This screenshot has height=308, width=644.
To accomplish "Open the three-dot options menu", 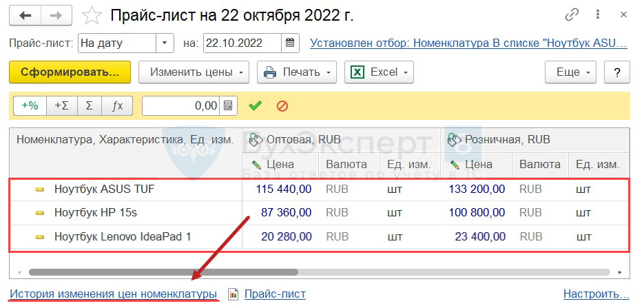I will point(598,16).
